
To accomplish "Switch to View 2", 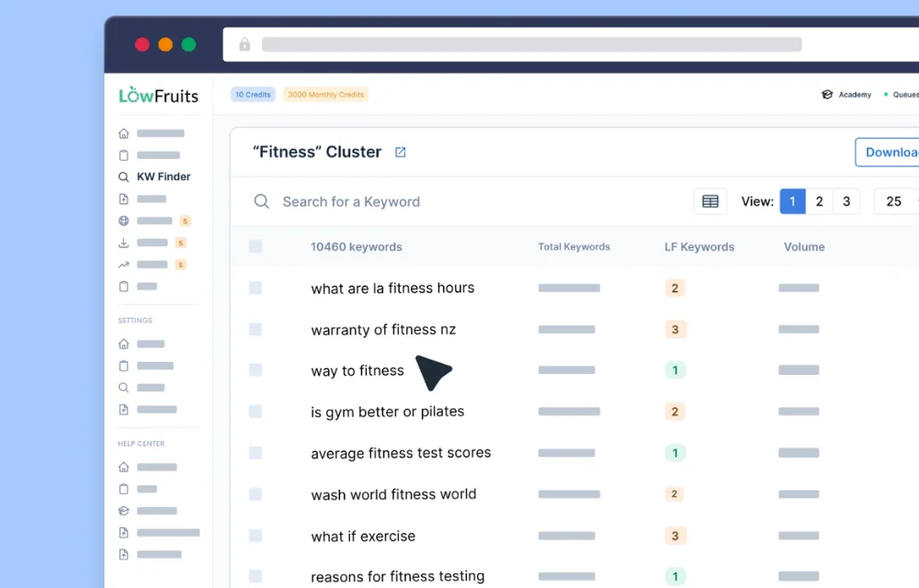I will click(x=819, y=201).
